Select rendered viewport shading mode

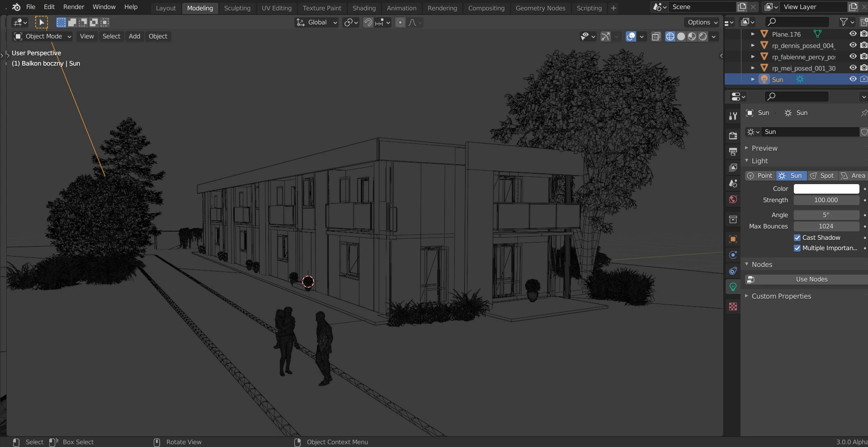point(703,37)
